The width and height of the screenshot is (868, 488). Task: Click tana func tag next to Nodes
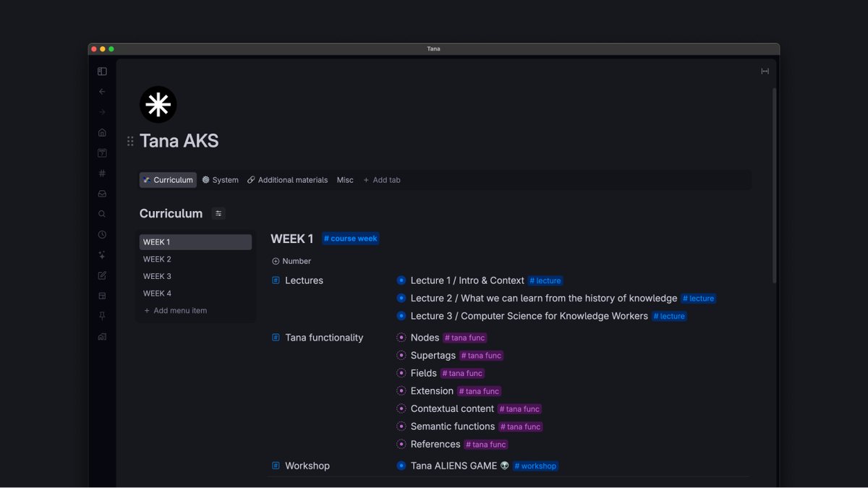point(464,338)
